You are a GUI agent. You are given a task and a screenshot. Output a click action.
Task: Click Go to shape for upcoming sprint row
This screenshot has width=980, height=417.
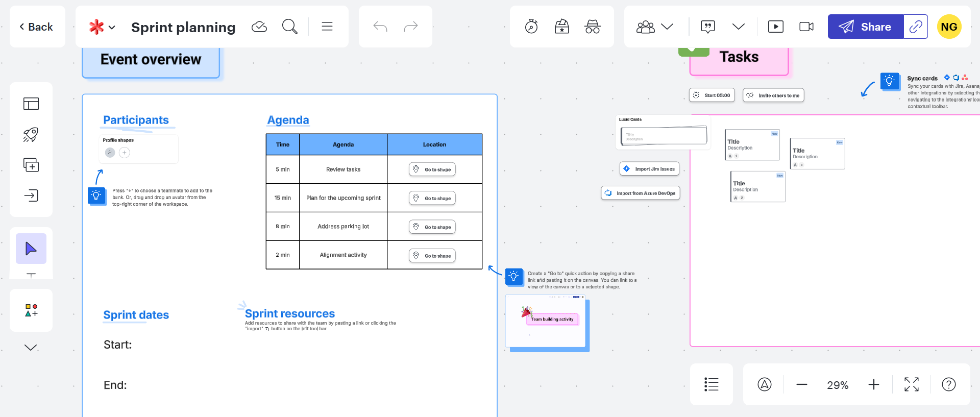pyautogui.click(x=432, y=198)
